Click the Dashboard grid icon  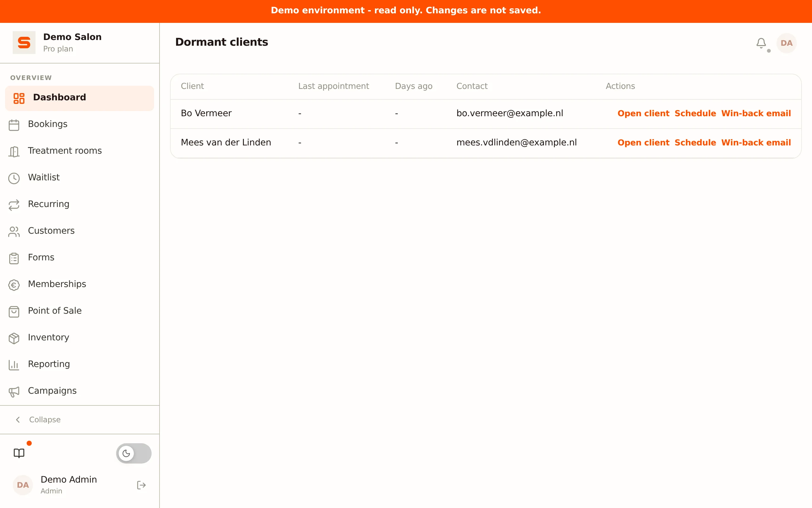[x=19, y=98]
